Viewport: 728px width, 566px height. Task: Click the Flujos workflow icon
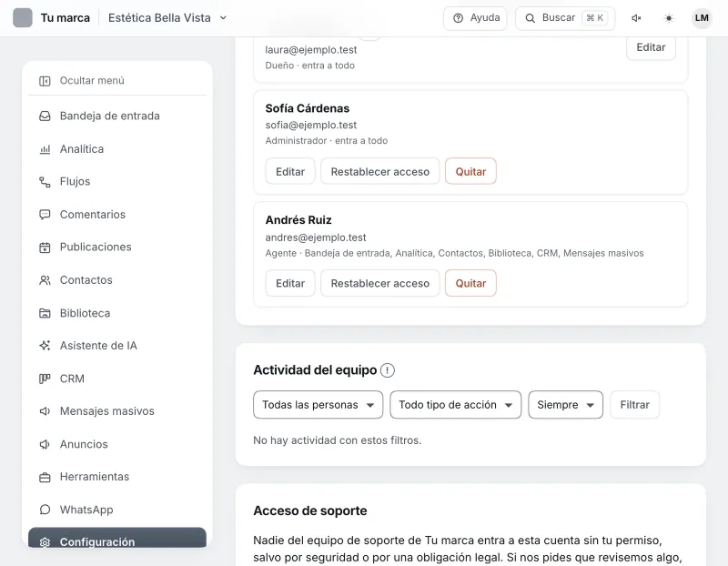click(45, 182)
